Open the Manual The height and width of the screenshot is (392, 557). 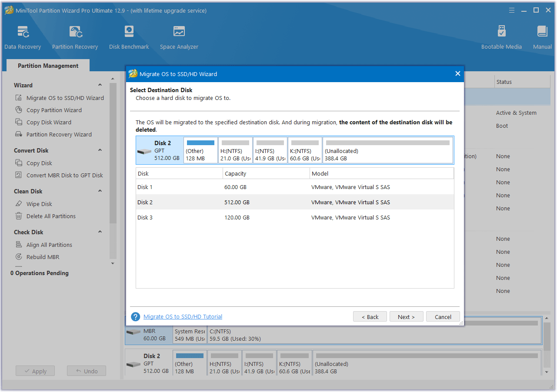542,38
